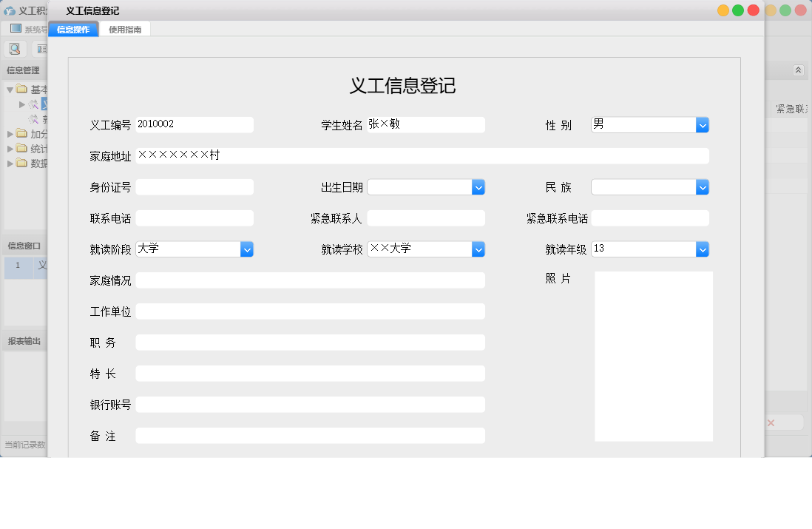Switch to the 使用指南 tab
The width and height of the screenshot is (812, 529).
(125, 28)
